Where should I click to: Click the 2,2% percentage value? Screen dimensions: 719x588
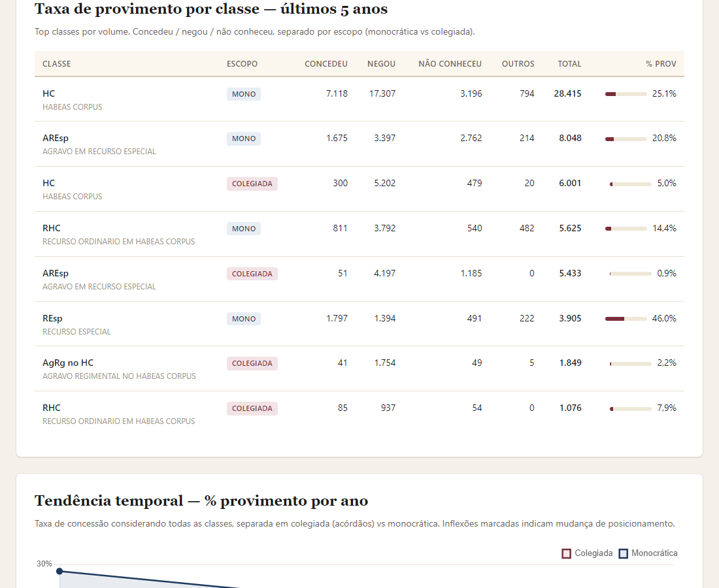(667, 363)
